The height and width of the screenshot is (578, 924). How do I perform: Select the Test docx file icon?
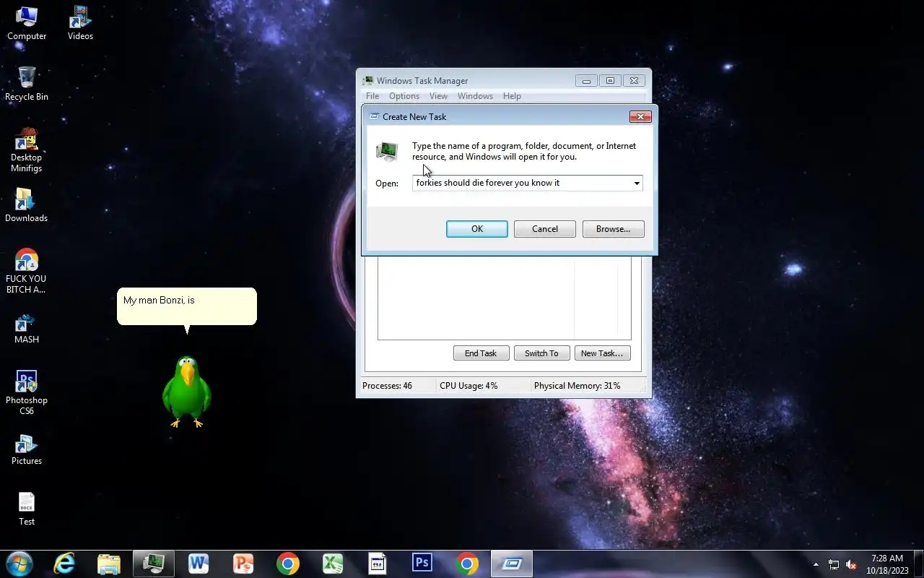click(27, 509)
